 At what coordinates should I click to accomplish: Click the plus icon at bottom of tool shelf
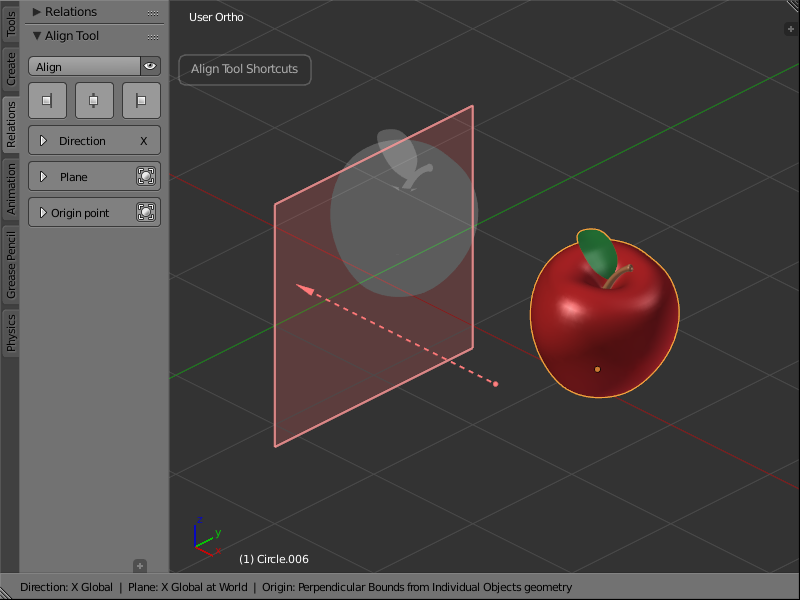[x=141, y=565]
